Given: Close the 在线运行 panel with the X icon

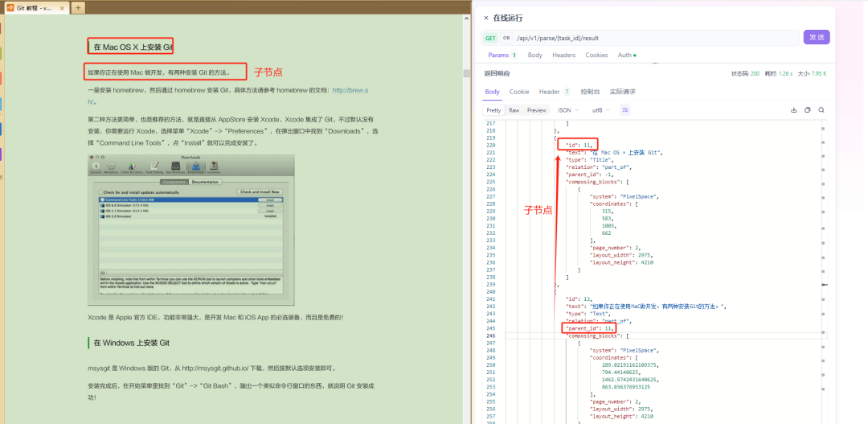Looking at the screenshot, I should (x=486, y=19).
